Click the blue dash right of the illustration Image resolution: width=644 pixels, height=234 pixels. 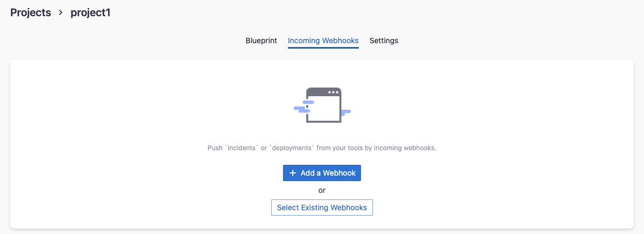pyautogui.click(x=345, y=112)
